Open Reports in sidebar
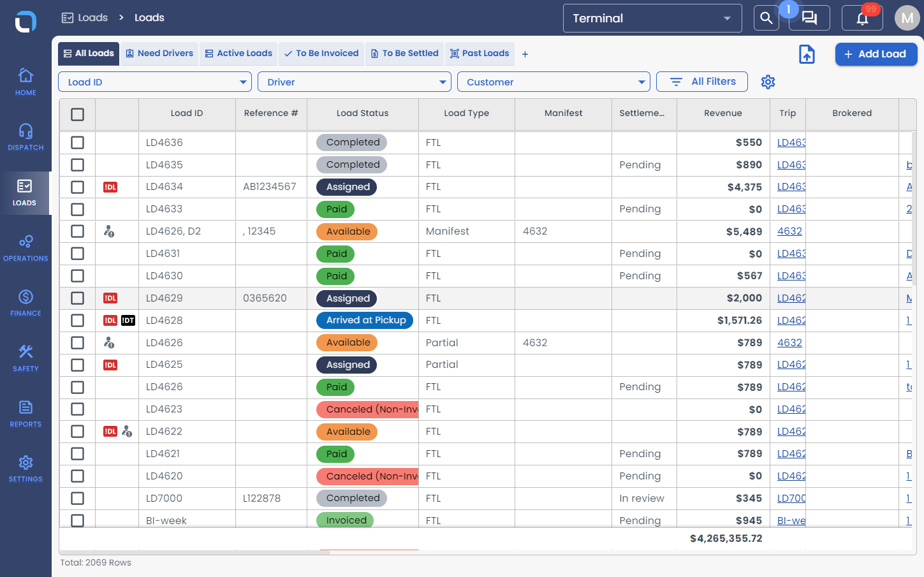This screenshot has height=577, width=924. [26, 413]
